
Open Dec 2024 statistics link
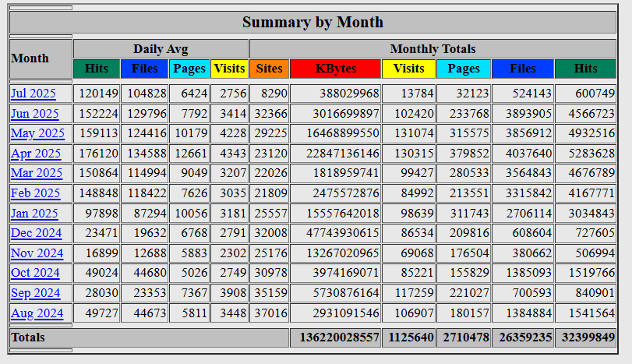(x=36, y=233)
